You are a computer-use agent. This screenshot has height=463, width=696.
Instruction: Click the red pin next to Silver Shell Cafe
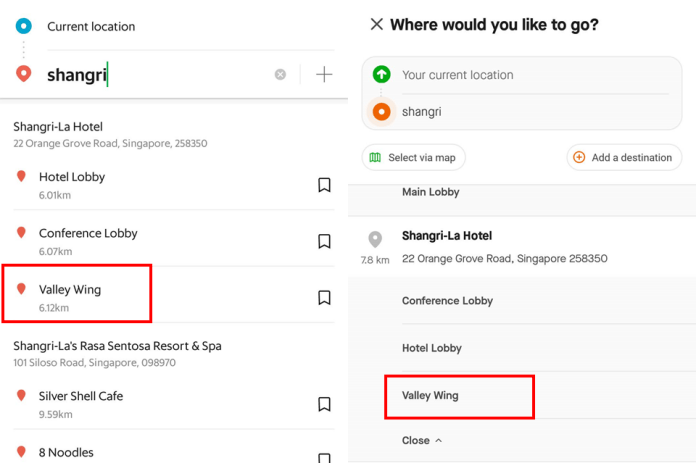[21, 396]
